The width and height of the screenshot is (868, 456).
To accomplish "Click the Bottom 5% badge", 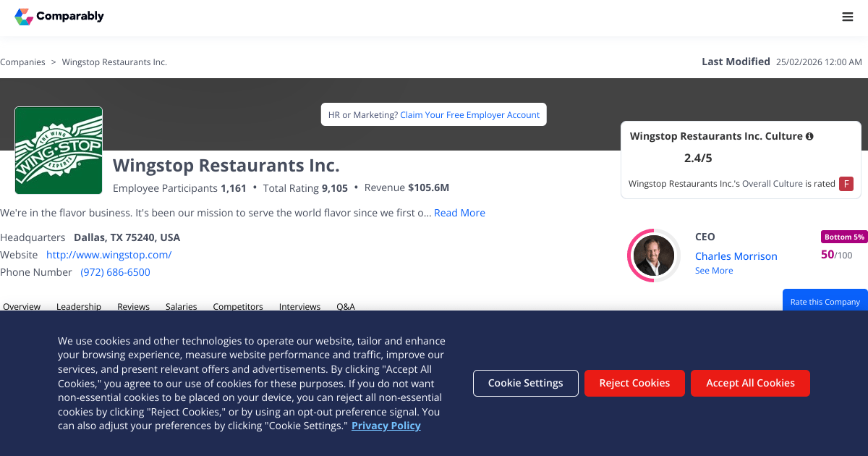I will (844, 237).
